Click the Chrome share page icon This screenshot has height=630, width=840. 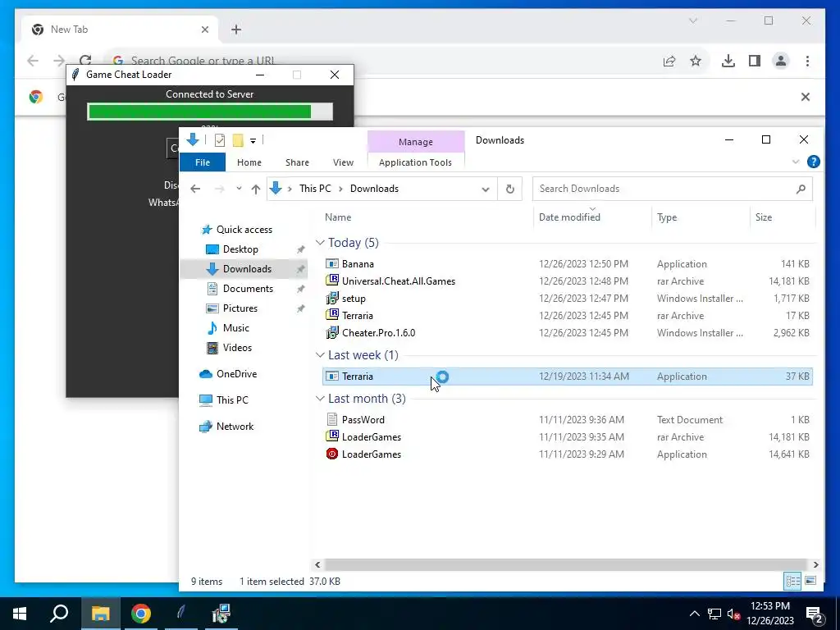(669, 61)
